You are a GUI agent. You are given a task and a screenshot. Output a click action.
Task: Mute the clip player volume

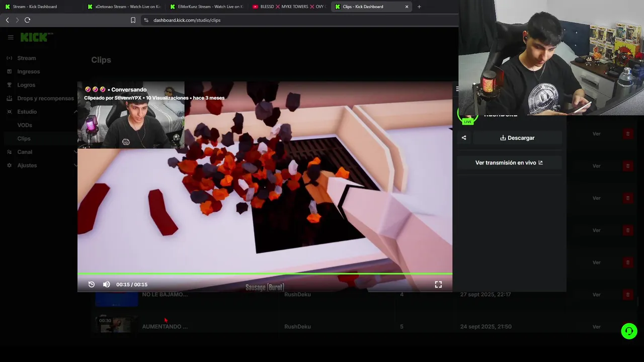(x=107, y=285)
